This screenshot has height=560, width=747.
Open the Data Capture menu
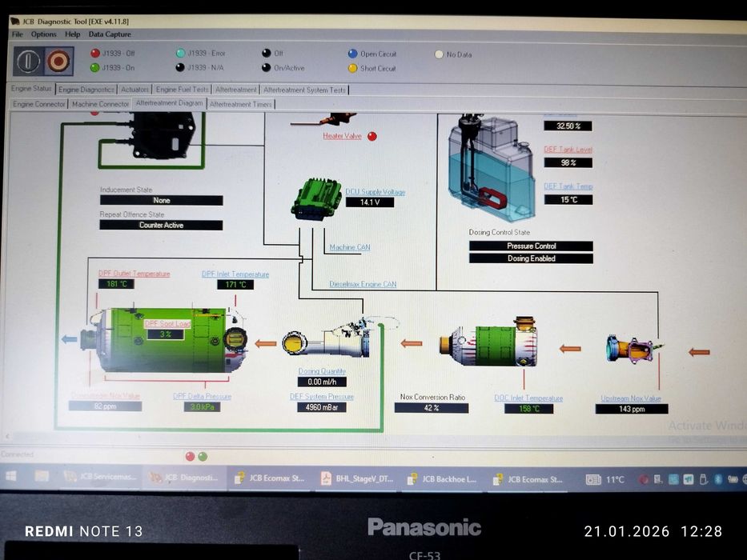pyautogui.click(x=110, y=34)
